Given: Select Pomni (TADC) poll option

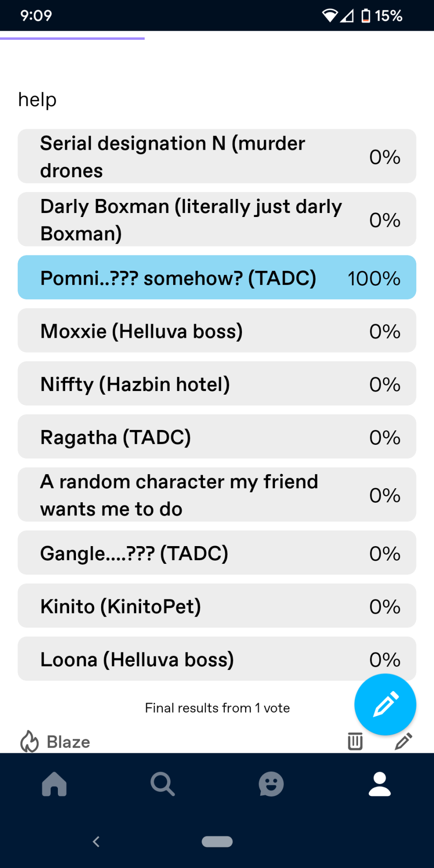Looking at the screenshot, I should [x=217, y=278].
